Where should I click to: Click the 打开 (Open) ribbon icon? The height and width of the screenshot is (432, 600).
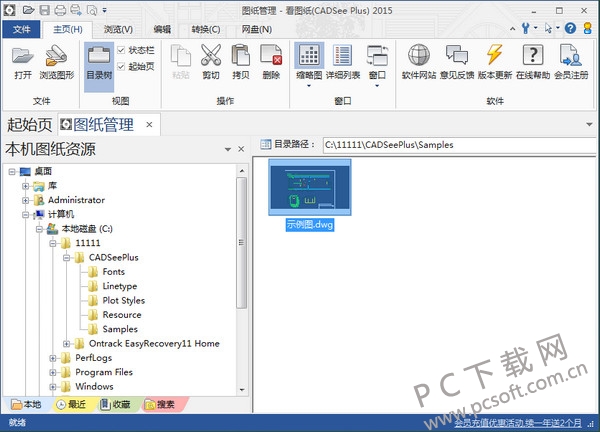coord(23,61)
